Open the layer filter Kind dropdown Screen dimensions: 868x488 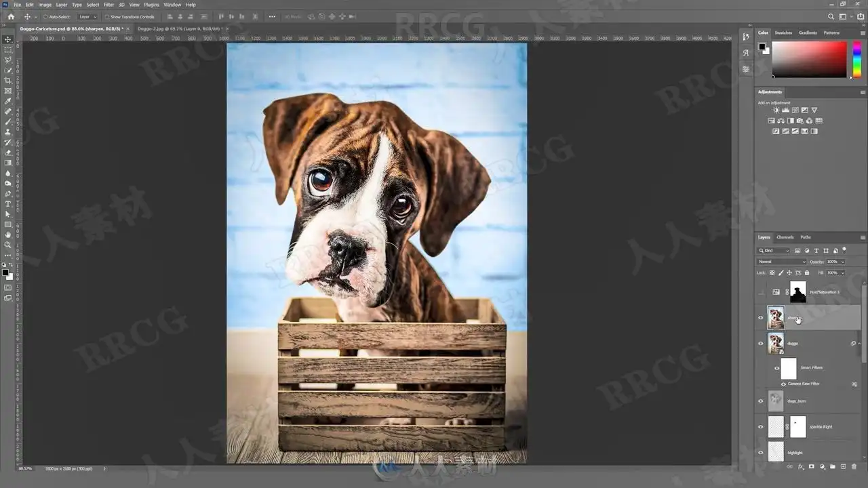[x=774, y=251]
